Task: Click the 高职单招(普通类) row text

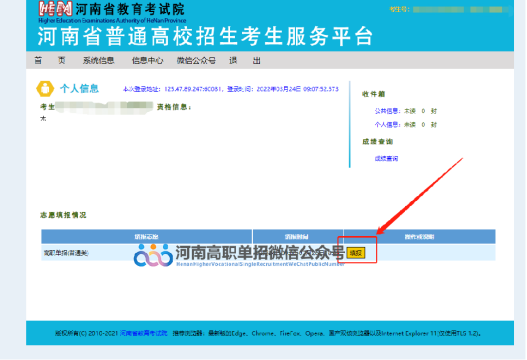Action: 66,253
